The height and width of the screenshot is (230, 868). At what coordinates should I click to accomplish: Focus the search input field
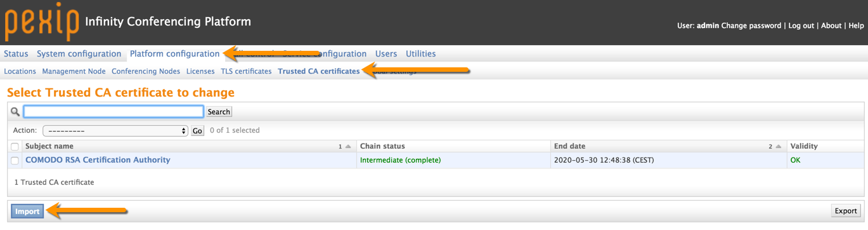click(113, 111)
